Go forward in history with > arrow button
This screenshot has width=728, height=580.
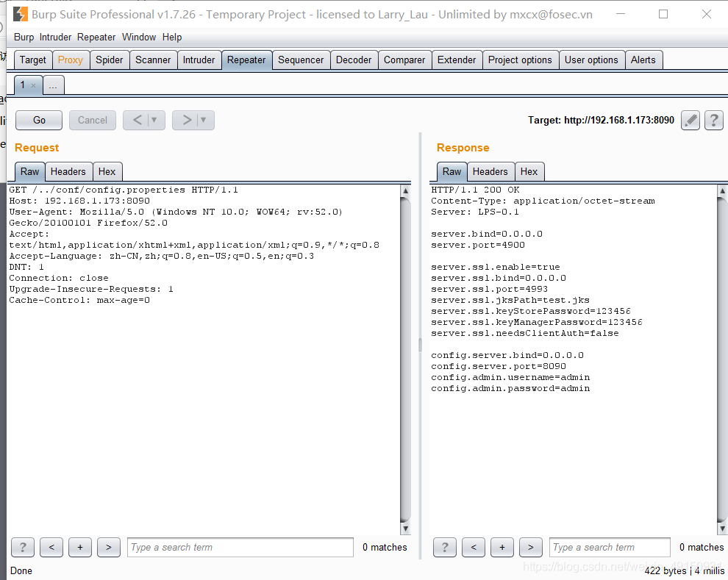(x=187, y=120)
